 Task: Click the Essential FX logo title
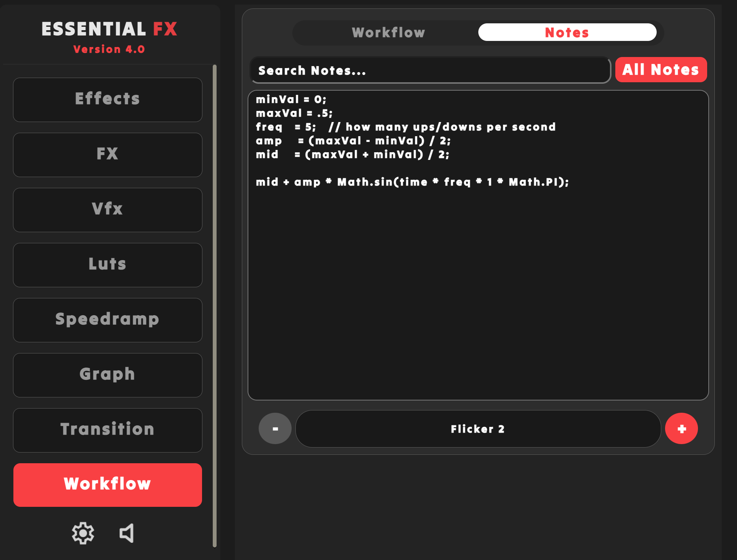[109, 29]
